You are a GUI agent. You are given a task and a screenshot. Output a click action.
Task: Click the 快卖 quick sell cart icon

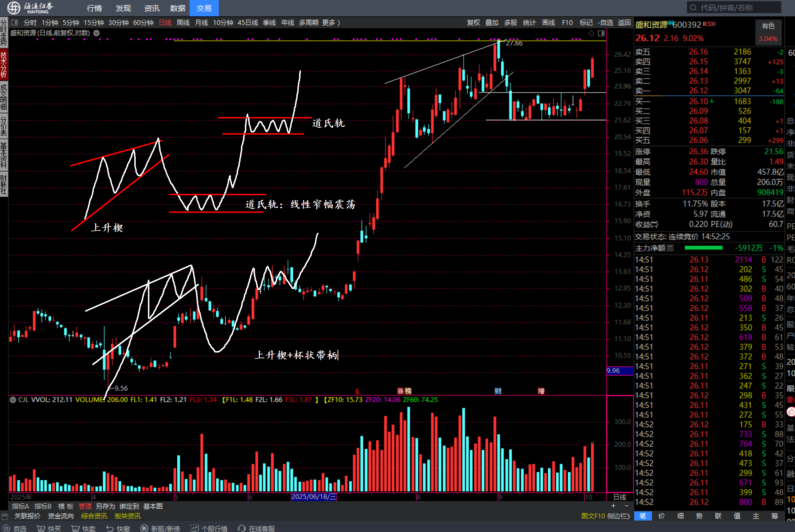pyautogui.click(x=75, y=528)
